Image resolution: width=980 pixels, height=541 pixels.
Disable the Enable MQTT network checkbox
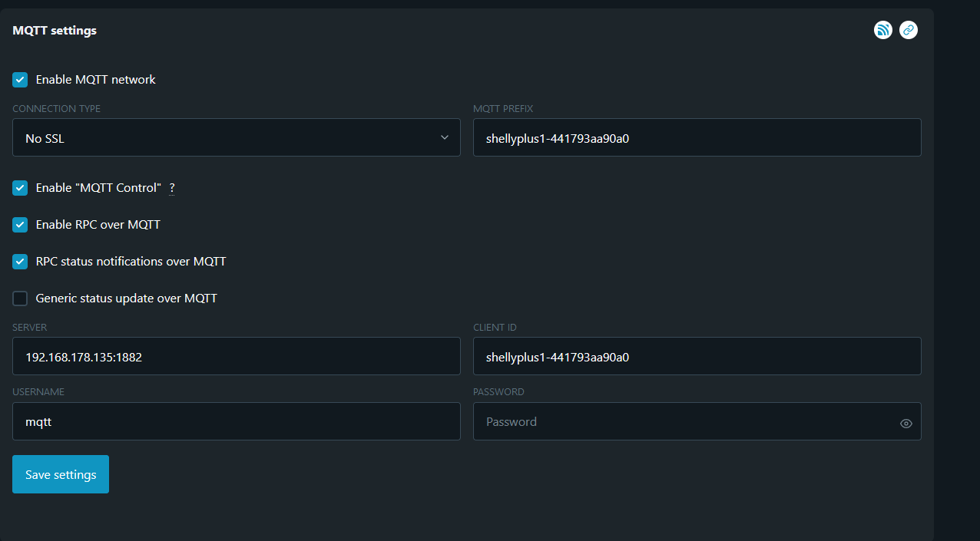(x=19, y=79)
